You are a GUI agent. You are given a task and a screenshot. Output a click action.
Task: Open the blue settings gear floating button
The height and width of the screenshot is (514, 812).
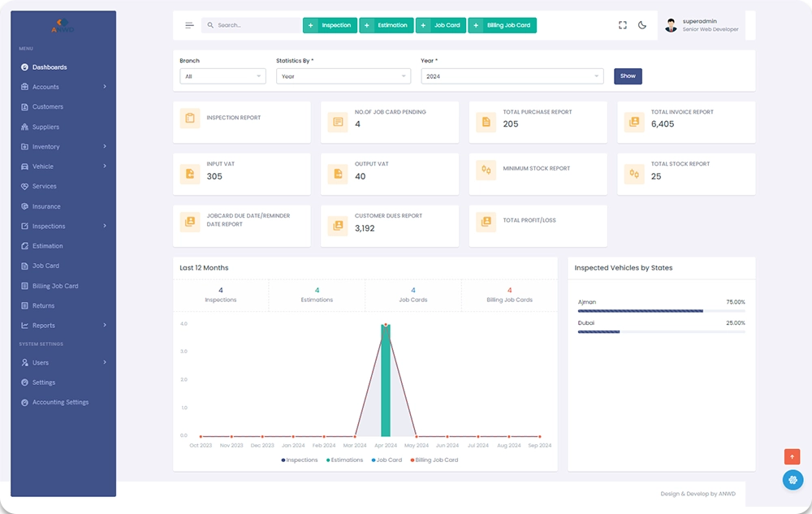[792, 480]
